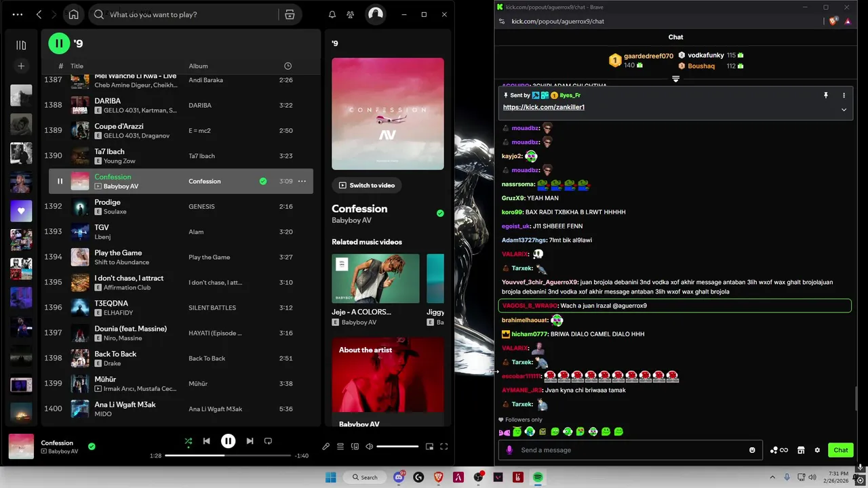This screenshot has height=488, width=868.
Task: Toggle the repeat button
Action: [x=268, y=441]
